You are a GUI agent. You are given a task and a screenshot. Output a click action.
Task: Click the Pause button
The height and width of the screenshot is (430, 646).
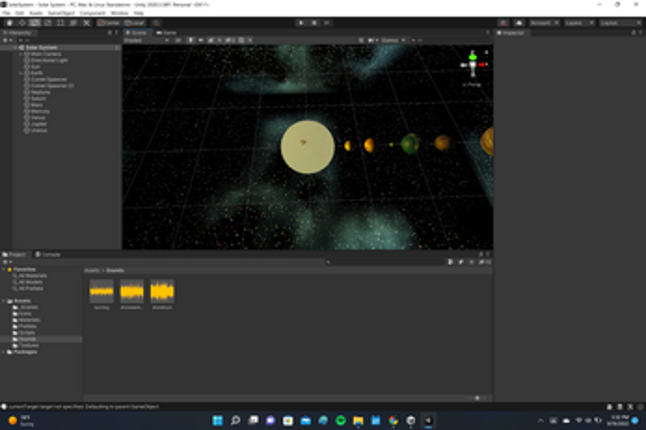tap(314, 23)
